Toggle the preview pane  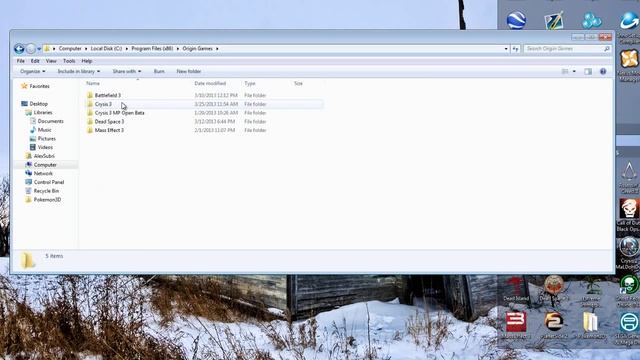[x=588, y=71]
